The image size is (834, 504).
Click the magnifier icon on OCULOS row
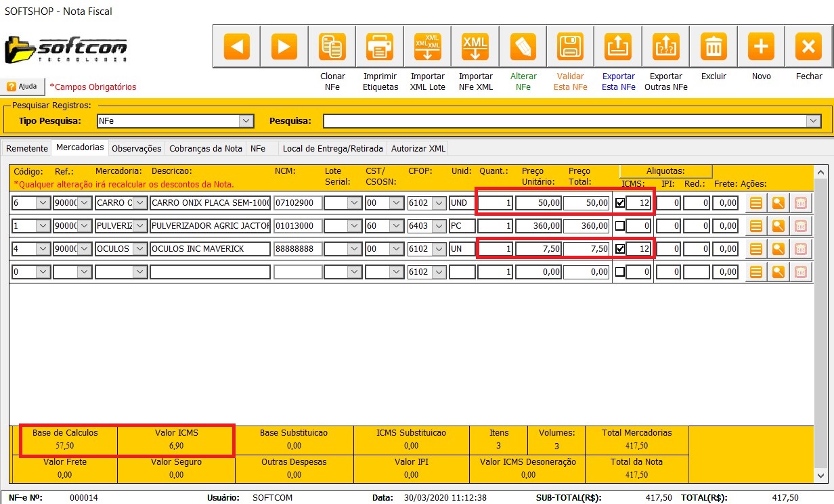point(778,249)
